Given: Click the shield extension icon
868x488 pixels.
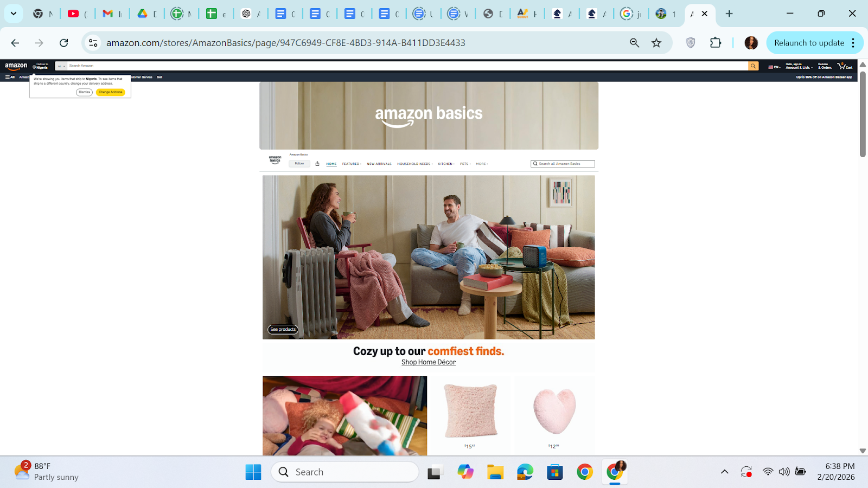Looking at the screenshot, I should [691, 43].
